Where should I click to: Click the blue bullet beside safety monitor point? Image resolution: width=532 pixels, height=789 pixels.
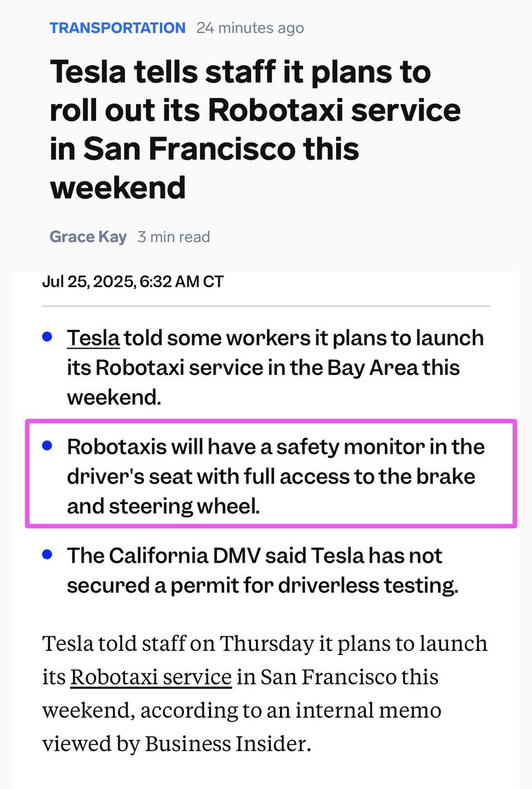(47, 446)
